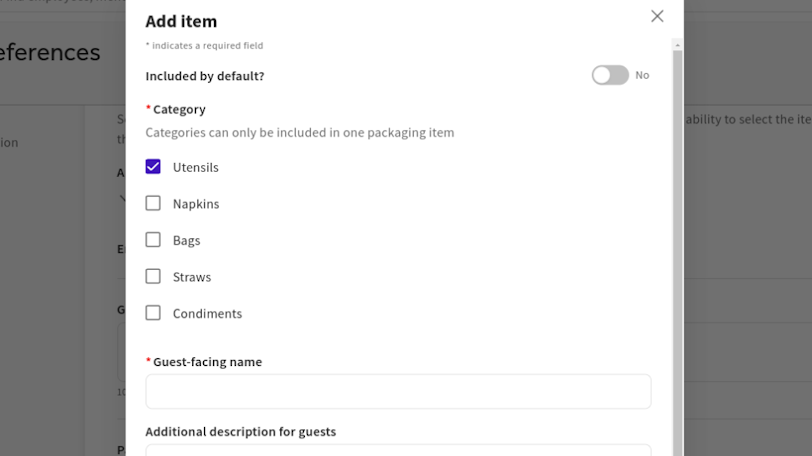
Task: Enable the Napkins category checkbox
Action: coord(153,204)
